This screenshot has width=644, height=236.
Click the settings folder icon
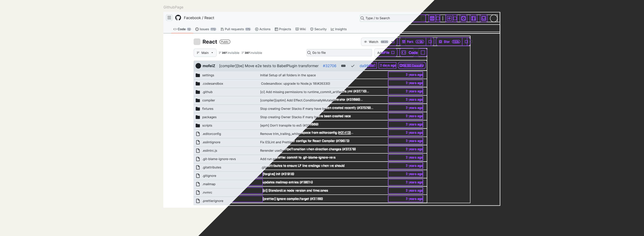click(x=198, y=75)
